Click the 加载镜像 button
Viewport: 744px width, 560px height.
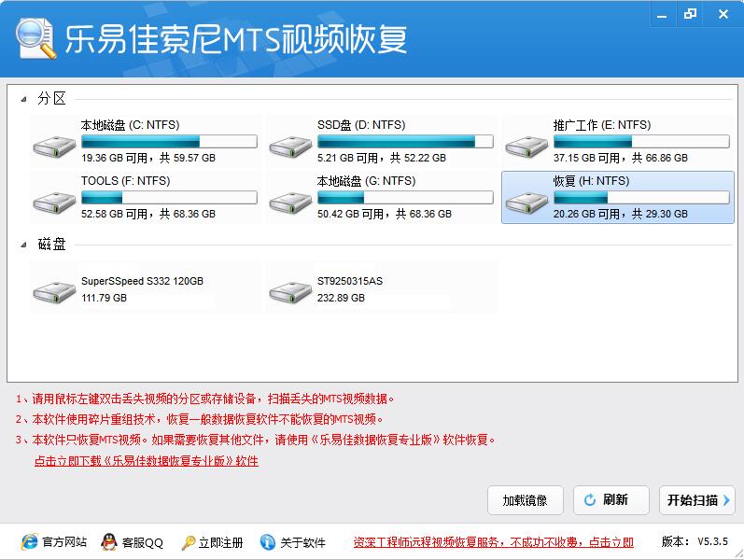click(526, 500)
